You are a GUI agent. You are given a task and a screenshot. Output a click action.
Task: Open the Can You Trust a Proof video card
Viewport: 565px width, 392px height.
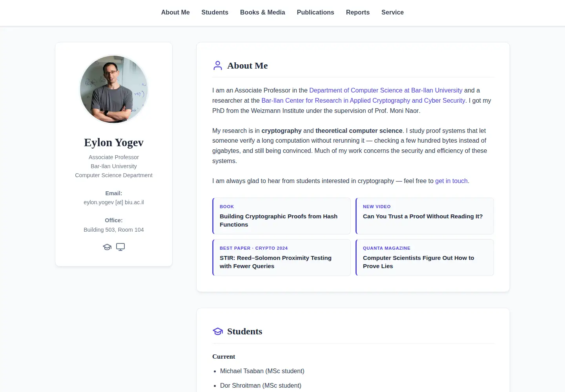(x=425, y=216)
